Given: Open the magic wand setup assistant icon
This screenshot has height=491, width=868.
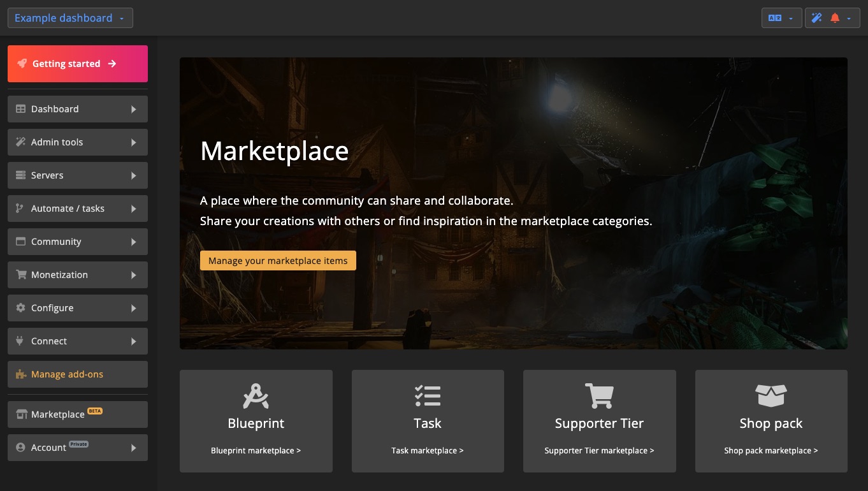Looking at the screenshot, I should (x=816, y=17).
